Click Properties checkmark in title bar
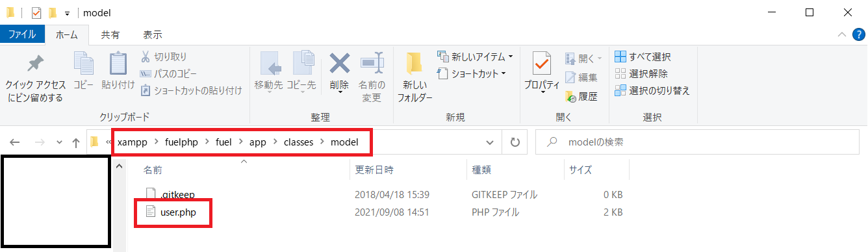Image resolution: width=868 pixels, height=252 pixels. (36, 12)
